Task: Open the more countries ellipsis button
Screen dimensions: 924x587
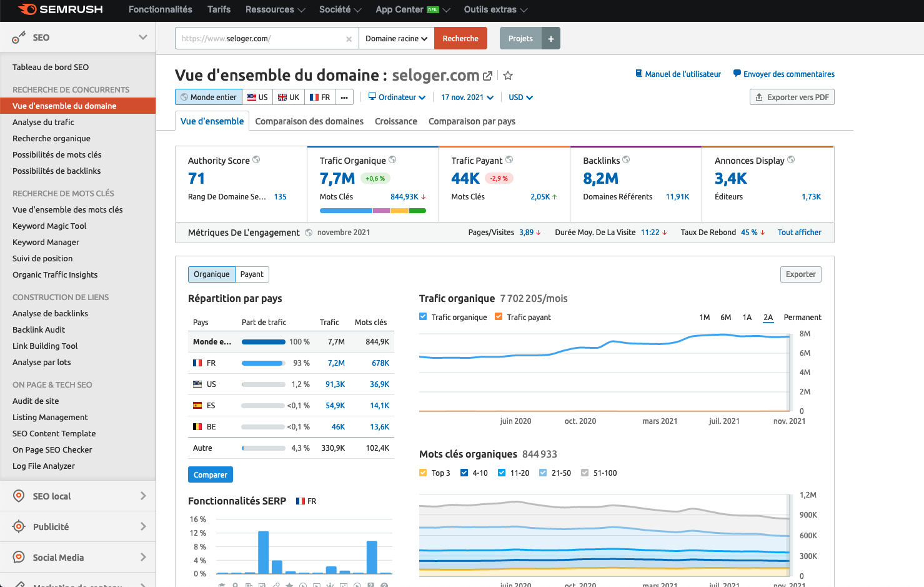Action: (x=344, y=98)
